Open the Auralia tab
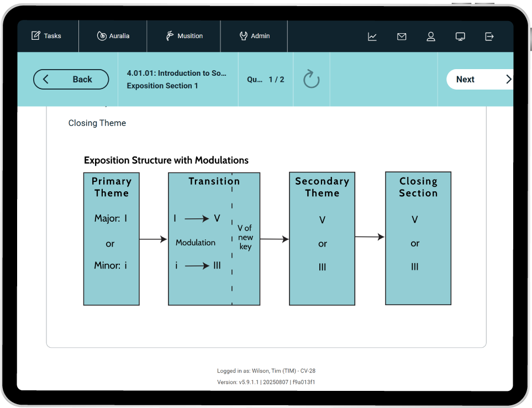The height and width of the screenshot is (408, 532). pyautogui.click(x=113, y=36)
